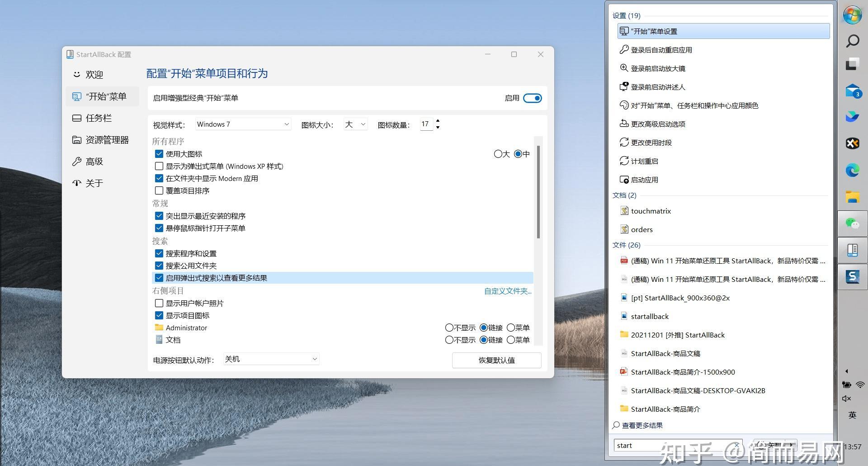
Task: Open 关于 sidebar tab
Action: coord(103,183)
